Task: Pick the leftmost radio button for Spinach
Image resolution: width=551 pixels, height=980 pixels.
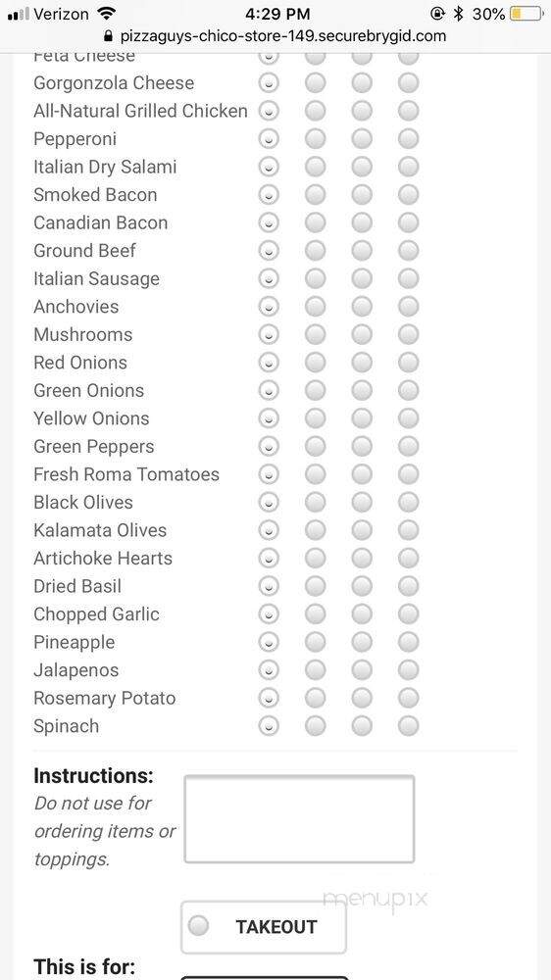Action: (269, 726)
